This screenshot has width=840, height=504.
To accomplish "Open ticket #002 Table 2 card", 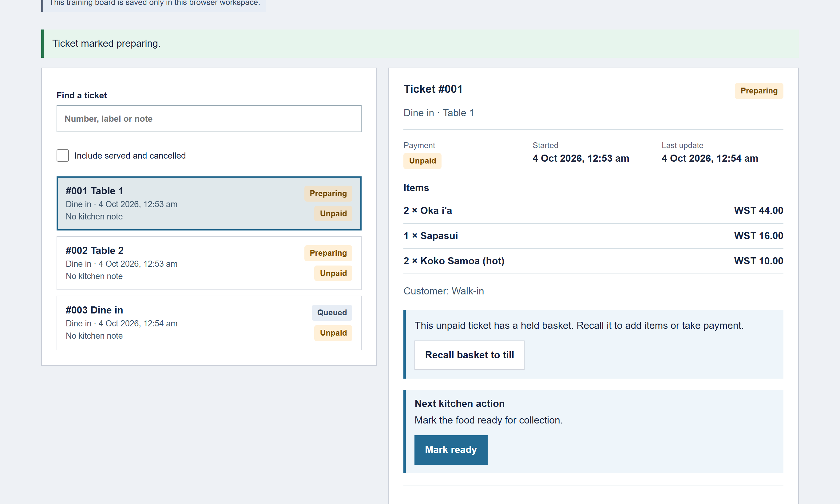I will coord(209,263).
